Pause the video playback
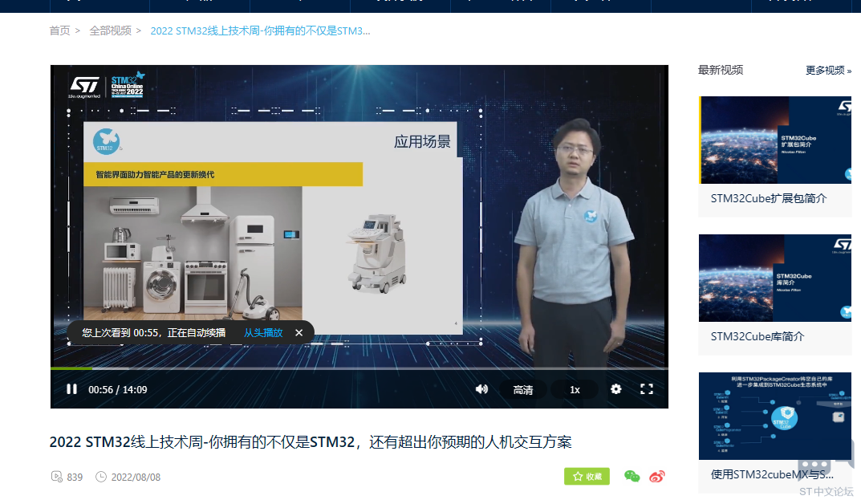The height and width of the screenshot is (504, 861). coord(71,389)
